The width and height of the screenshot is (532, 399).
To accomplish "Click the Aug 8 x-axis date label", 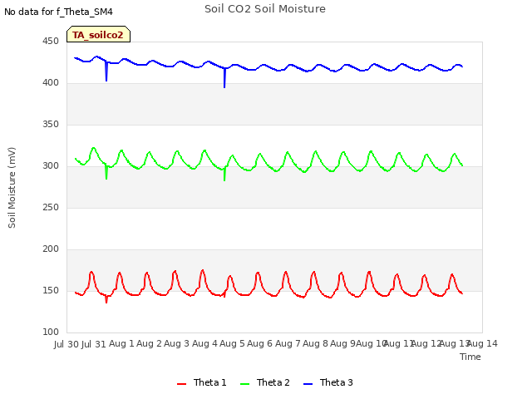I will coord(315,343).
